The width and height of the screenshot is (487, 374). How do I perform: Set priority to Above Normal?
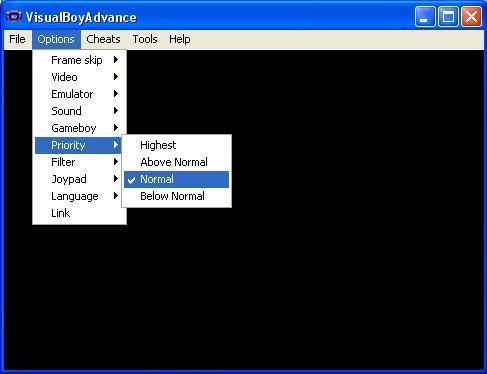click(176, 162)
